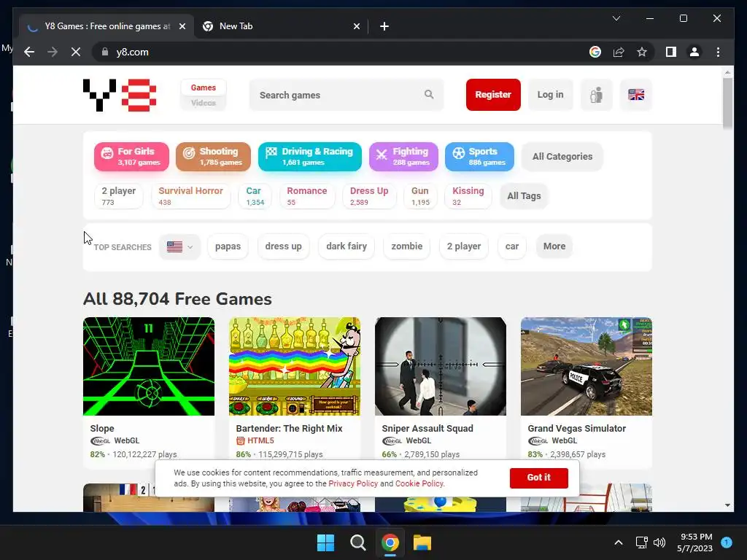The image size is (747, 560).
Task: Select the Gun tag
Action: tap(420, 195)
